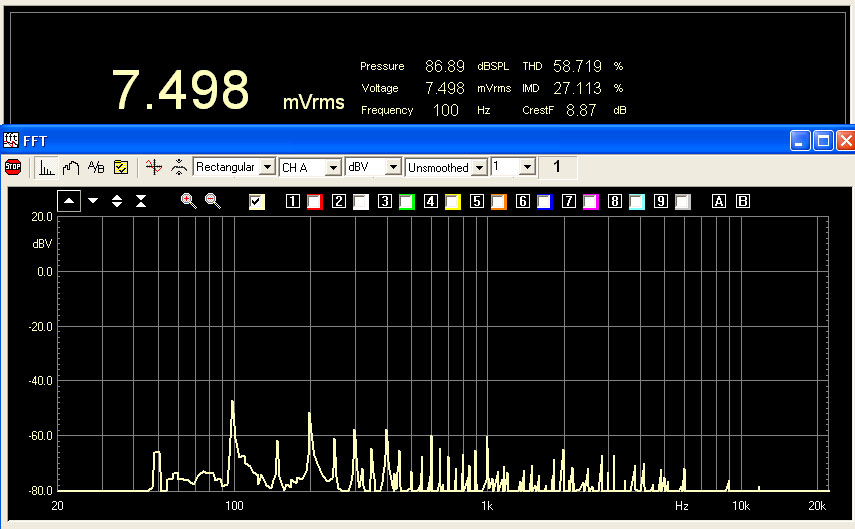Screen dimensions: 855x529
Task: Toggle memory slot 5 number box
Action: click(477, 202)
